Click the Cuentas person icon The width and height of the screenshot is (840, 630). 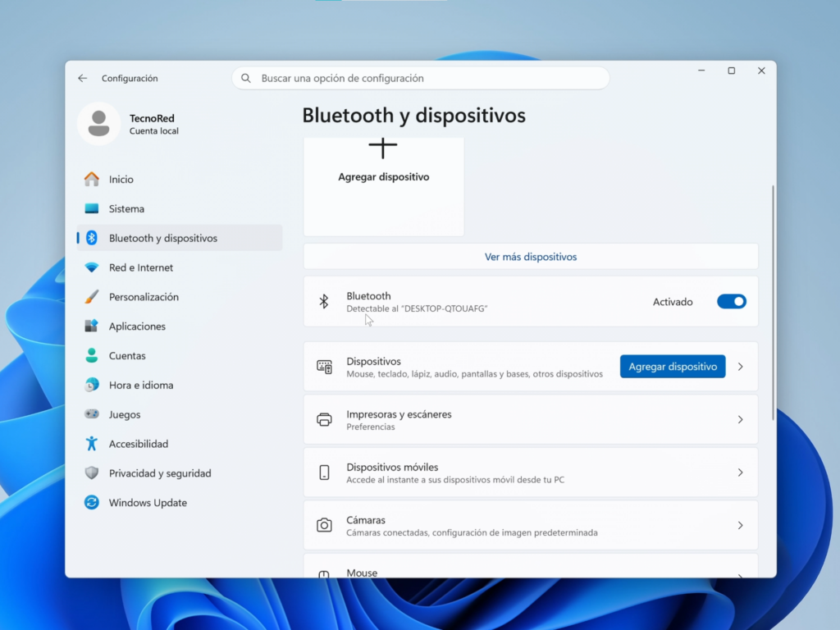coord(92,355)
